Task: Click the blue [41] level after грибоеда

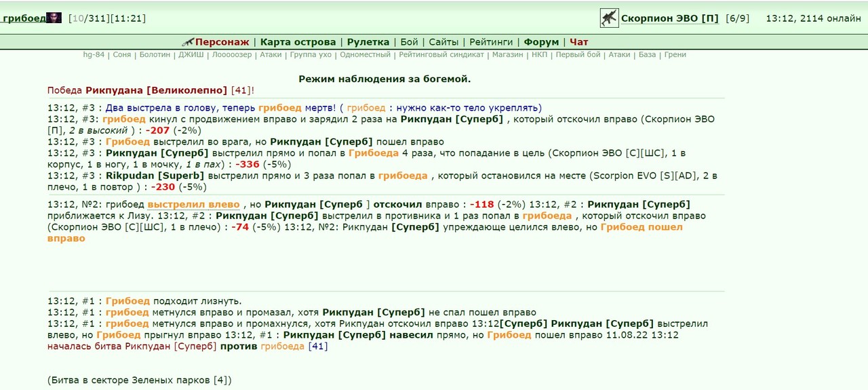Action: tap(318, 347)
